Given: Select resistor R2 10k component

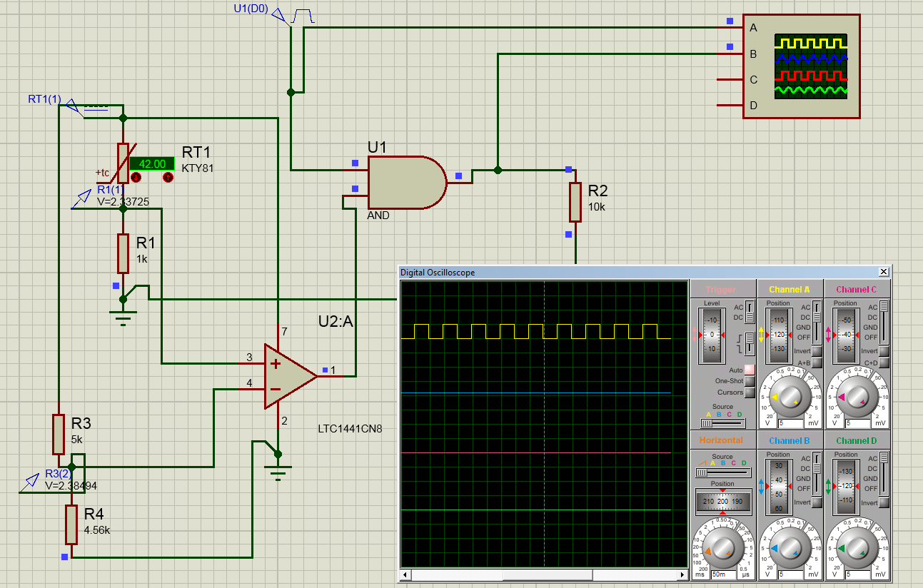Looking at the screenshot, I should coord(575,202).
